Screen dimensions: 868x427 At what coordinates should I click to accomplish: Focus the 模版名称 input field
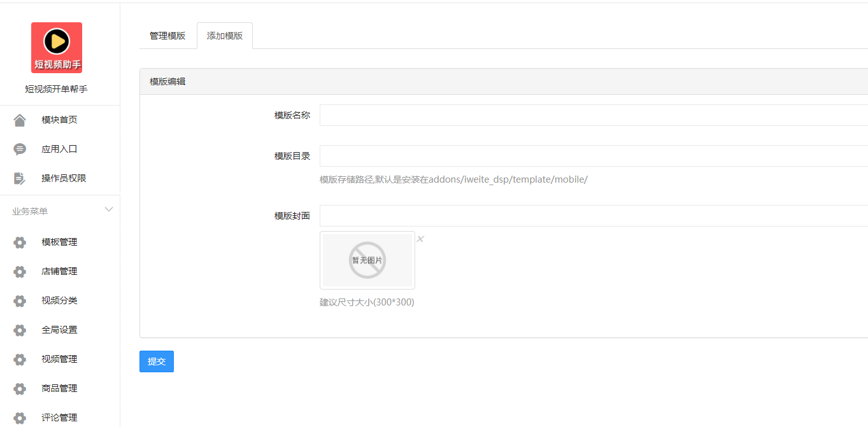[x=594, y=115]
